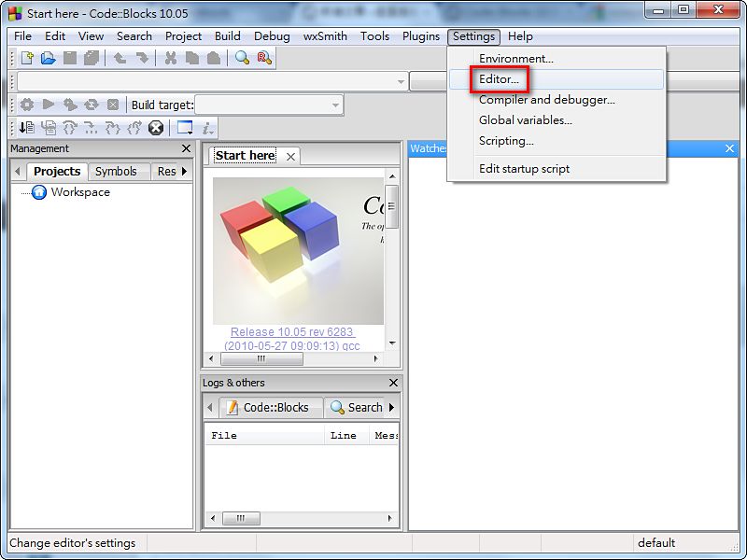Select the Code::Blocks log tab
Viewport: 747px width, 560px height.
pos(271,407)
